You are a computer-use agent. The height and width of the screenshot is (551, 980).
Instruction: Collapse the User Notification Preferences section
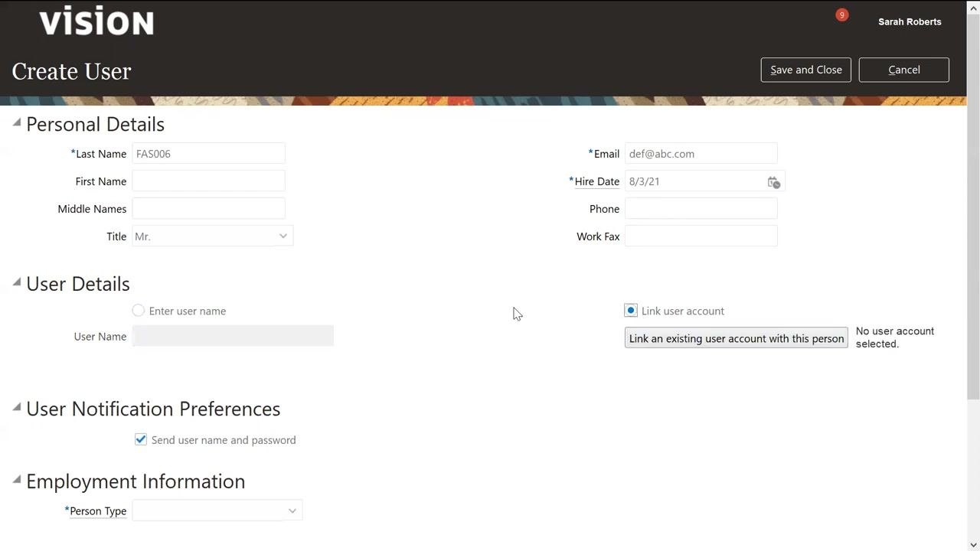(17, 407)
